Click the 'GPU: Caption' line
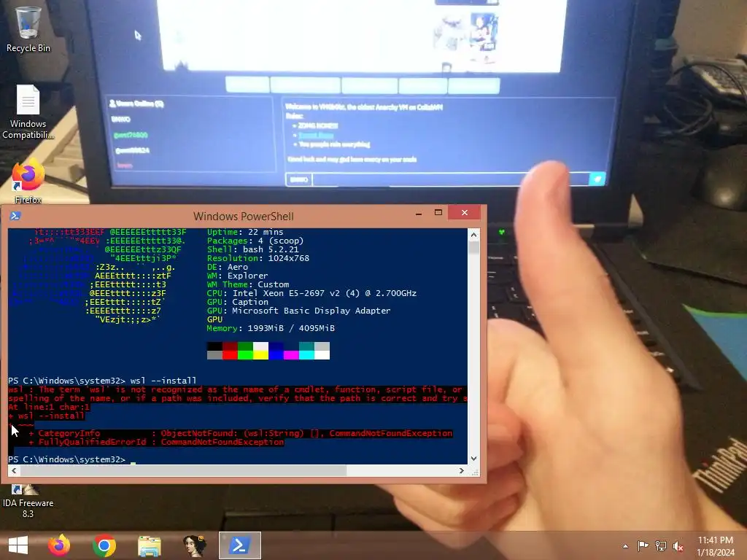Viewport: 747px width, 560px height. tap(238, 302)
